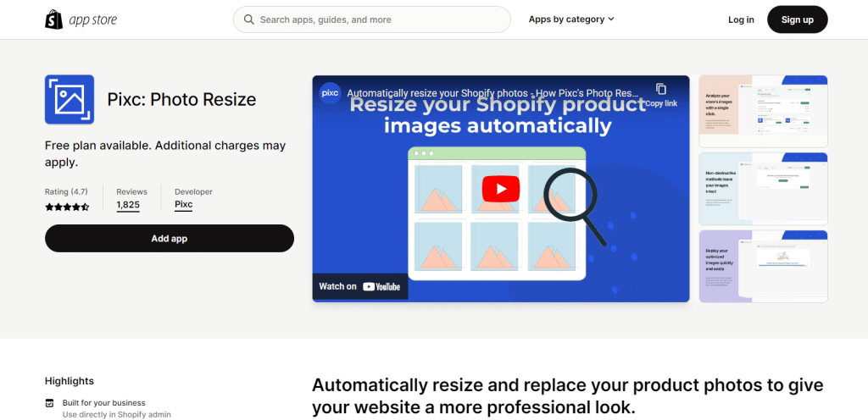868x420 pixels.
Task: Expand the Apps by category dropdown
Action: [571, 19]
